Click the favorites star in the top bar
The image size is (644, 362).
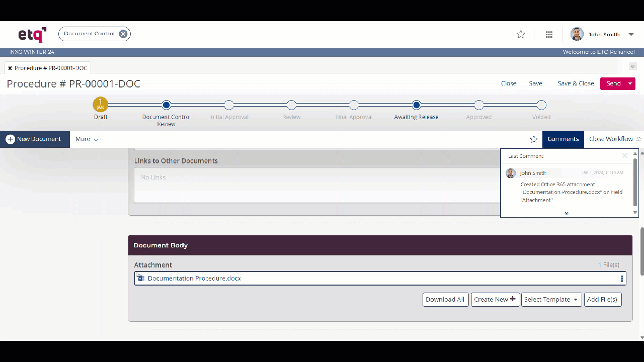[x=521, y=34]
